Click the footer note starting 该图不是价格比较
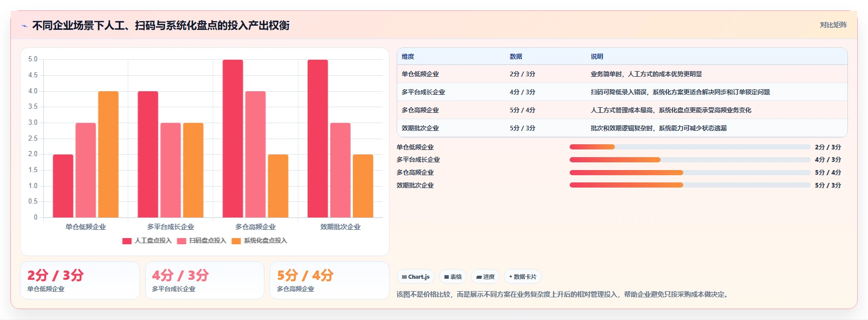Image resolution: width=868 pixels, height=320 pixels. [x=563, y=295]
